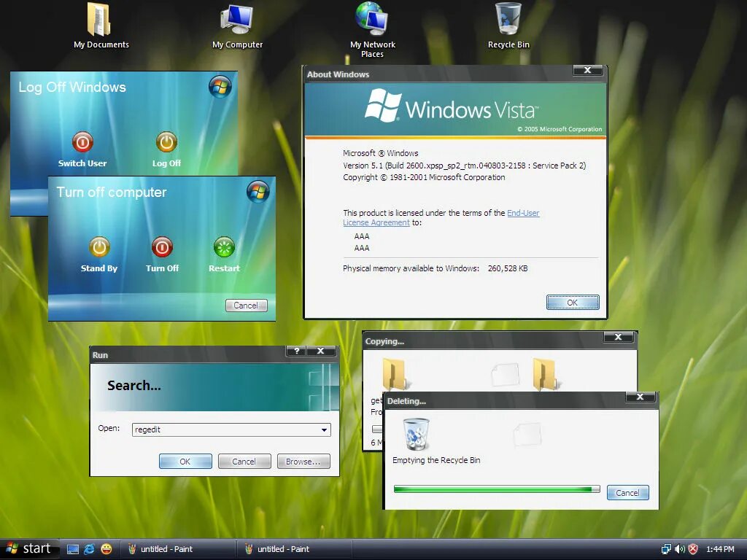Viewport: 747px width, 560px height.
Task: Select the My Computer desktop icon
Action: click(237, 26)
